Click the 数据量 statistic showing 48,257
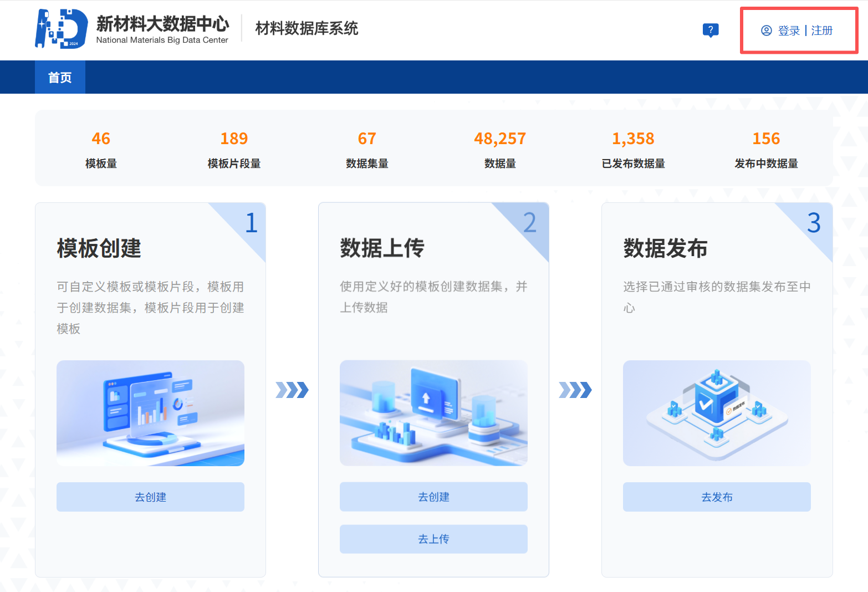Screen dimensions: 868x592 click(500, 149)
